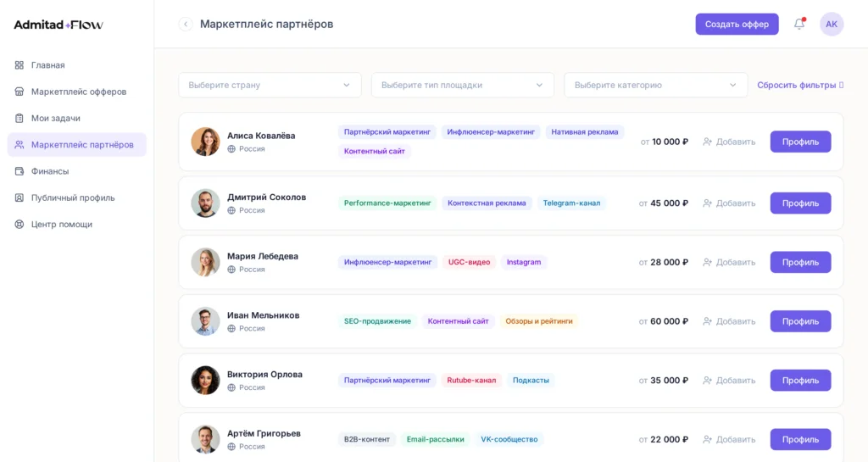Add Дмитрий Соколов via the Добавить button
The image size is (868, 462).
[x=729, y=203]
